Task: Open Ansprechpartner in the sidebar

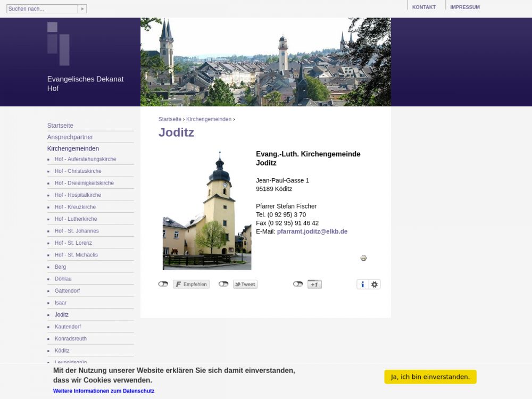Action: click(70, 137)
